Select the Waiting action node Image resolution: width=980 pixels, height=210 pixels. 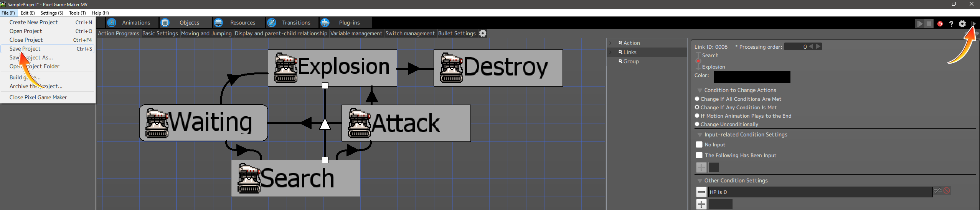[x=203, y=123]
